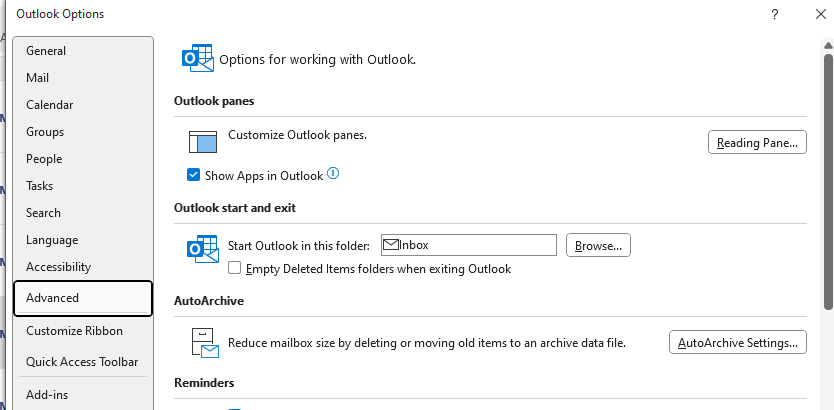Uncheck Show Apps in Outlook

tap(193, 175)
